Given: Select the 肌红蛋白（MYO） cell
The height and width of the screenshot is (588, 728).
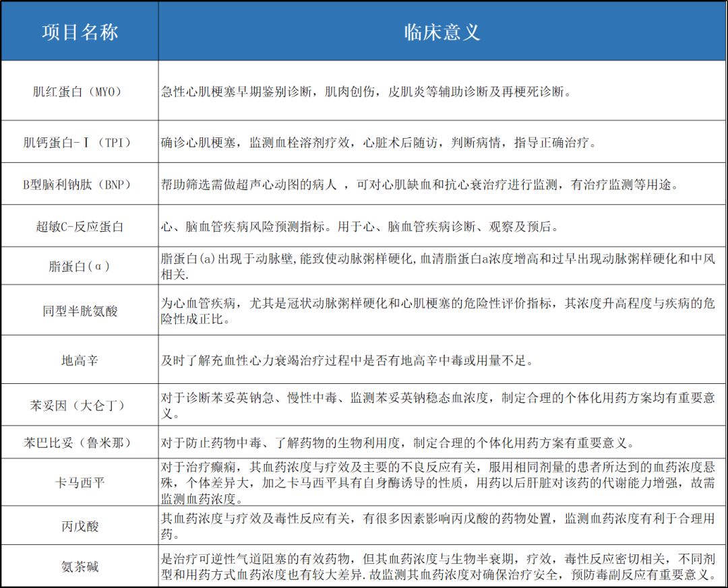Looking at the screenshot, I should 80,92.
